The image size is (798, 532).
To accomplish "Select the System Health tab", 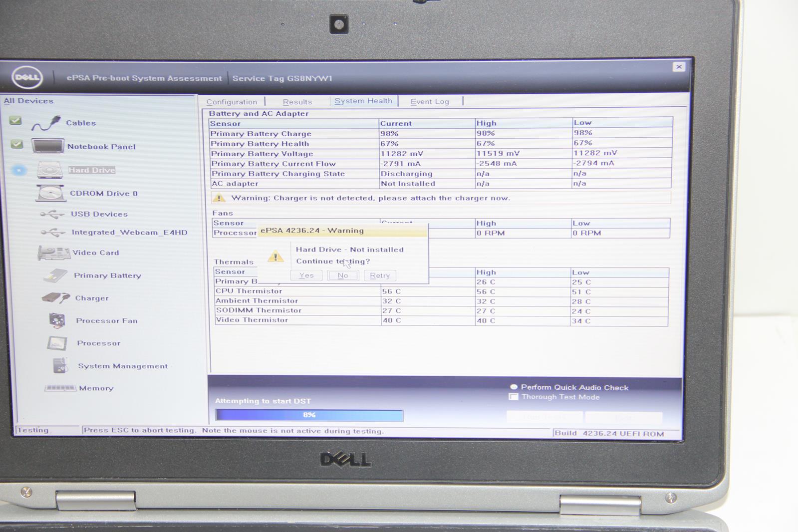I will [x=363, y=101].
